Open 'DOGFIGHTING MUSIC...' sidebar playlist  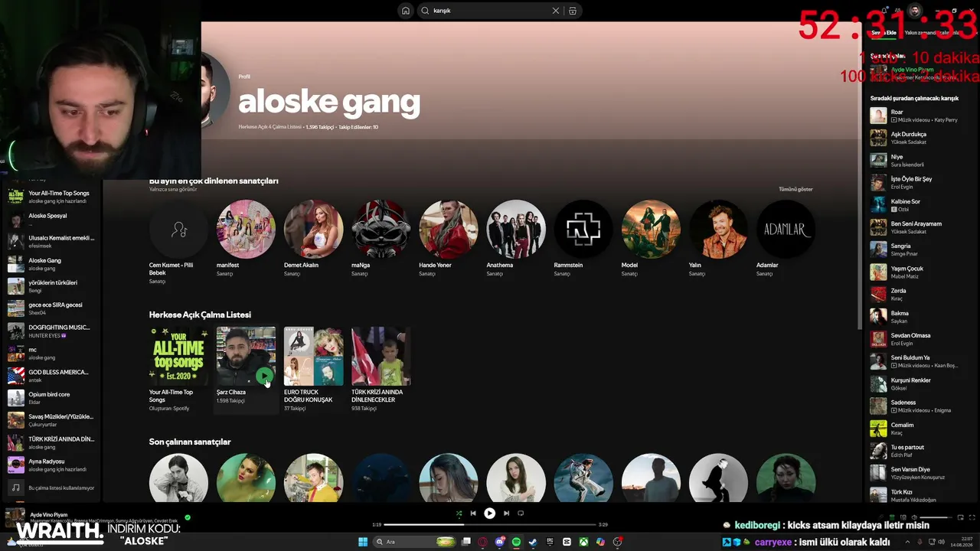coord(52,331)
